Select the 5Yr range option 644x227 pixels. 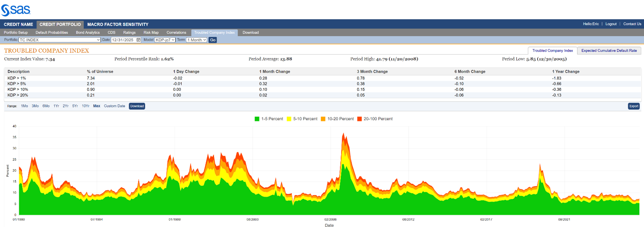click(x=75, y=106)
